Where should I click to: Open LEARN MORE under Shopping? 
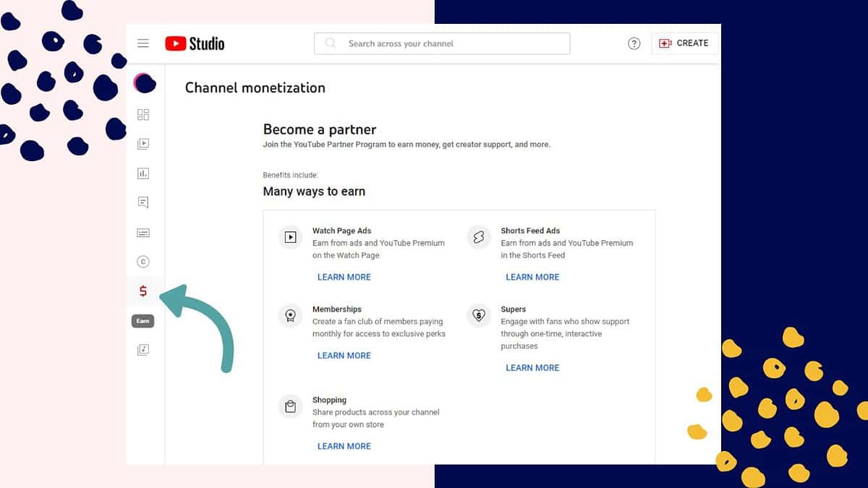pyautogui.click(x=344, y=446)
